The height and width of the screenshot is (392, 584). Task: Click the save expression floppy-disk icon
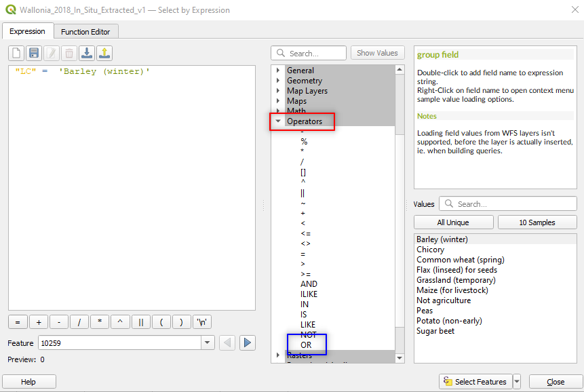34,53
